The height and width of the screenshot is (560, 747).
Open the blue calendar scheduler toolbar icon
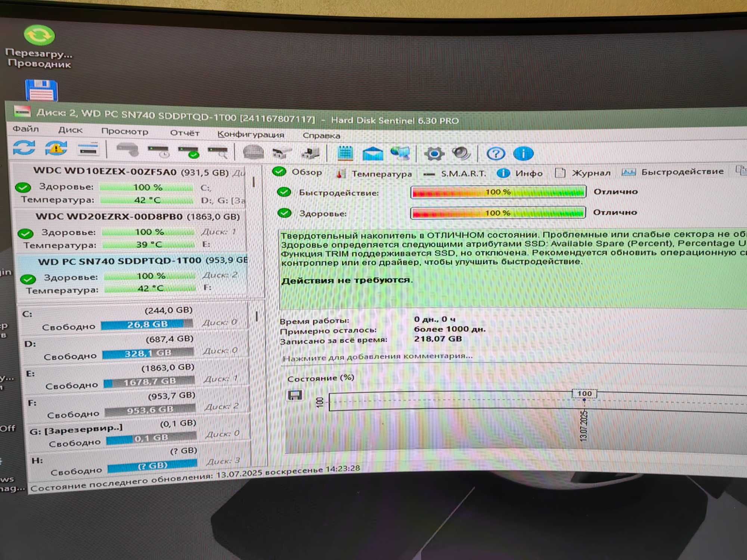pyautogui.click(x=345, y=153)
